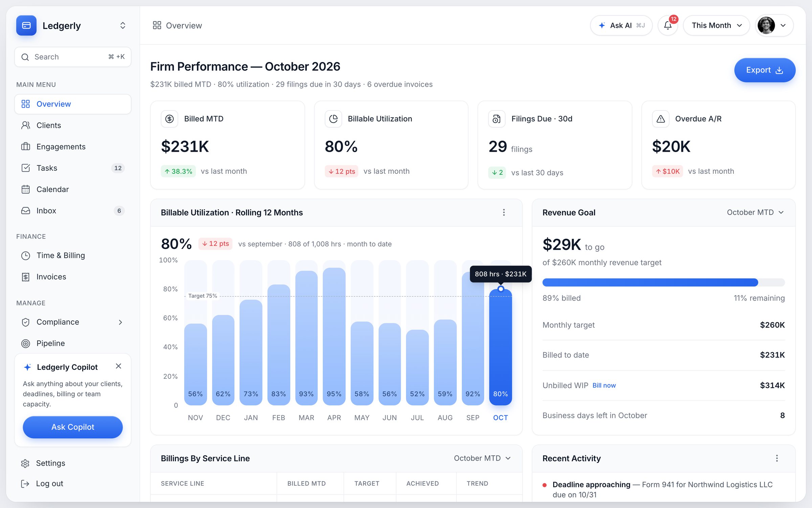The image size is (812, 508).
Task: Click the Billed MTD dollar icon
Action: tap(170, 119)
